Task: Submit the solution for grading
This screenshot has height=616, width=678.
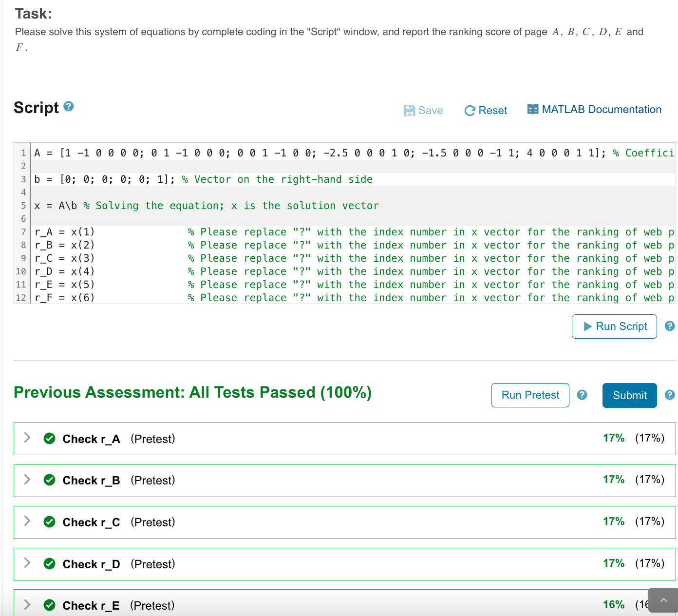Action: (629, 395)
